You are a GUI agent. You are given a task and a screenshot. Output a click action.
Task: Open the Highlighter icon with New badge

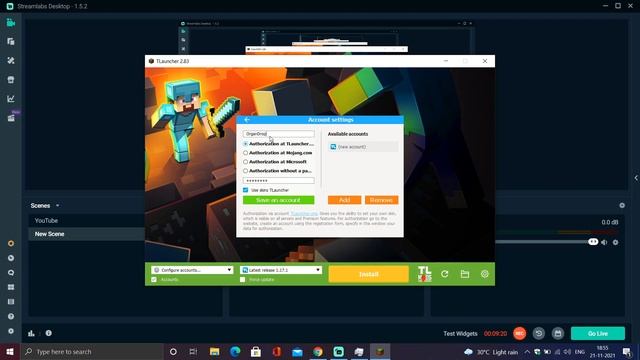coord(11,118)
